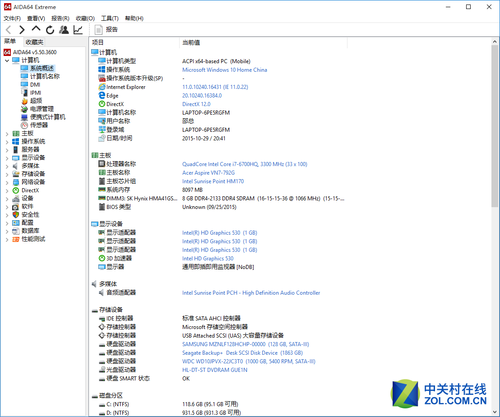This screenshot has height=417, width=500.
Task: Go up one level with up arrow
Action: coord(36,29)
